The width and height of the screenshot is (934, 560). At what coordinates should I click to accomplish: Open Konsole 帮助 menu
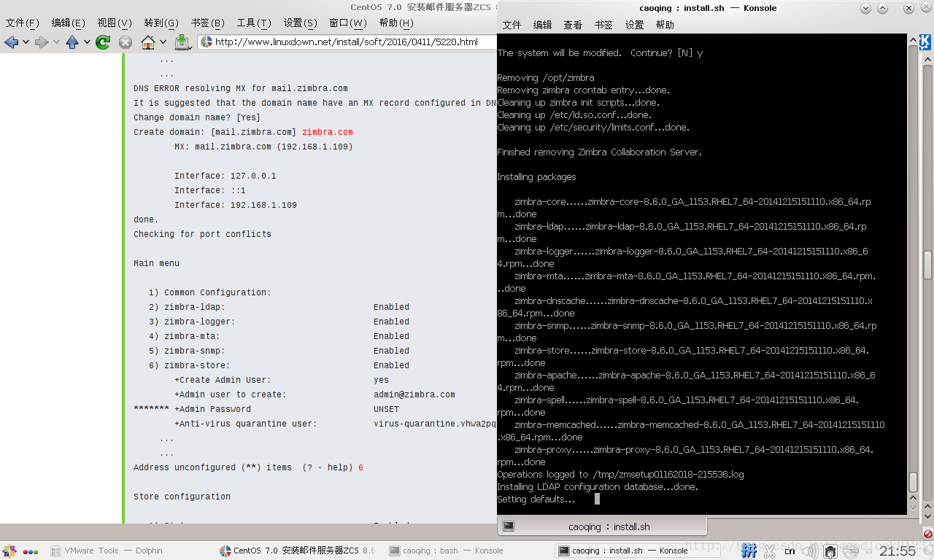665,25
